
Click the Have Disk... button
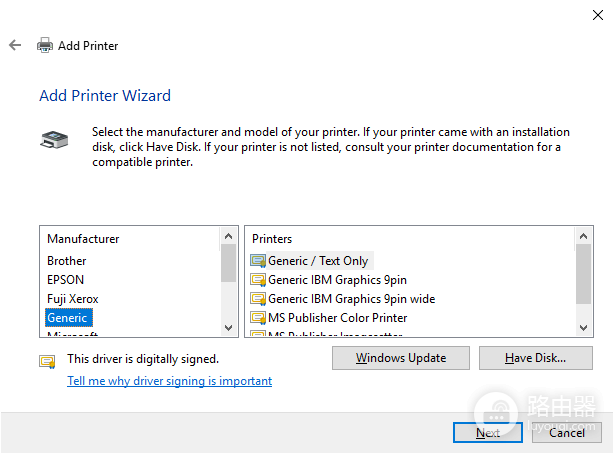535,358
